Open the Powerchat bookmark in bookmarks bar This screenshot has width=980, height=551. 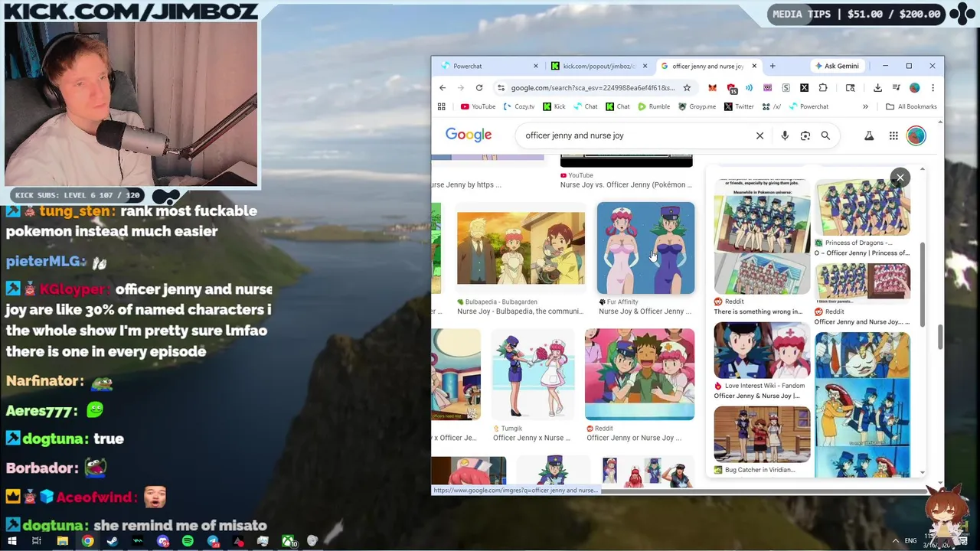click(x=808, y=106)
